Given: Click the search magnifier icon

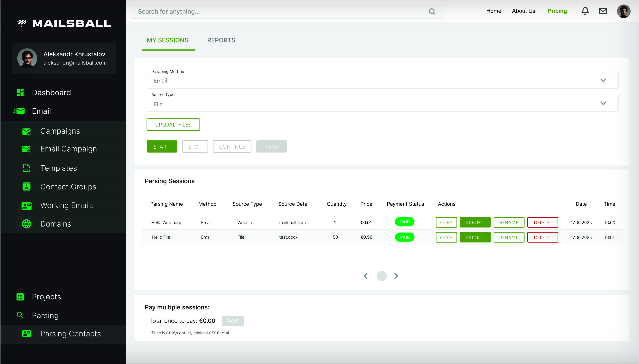Looking at the screenshot, I should (432, 12).
